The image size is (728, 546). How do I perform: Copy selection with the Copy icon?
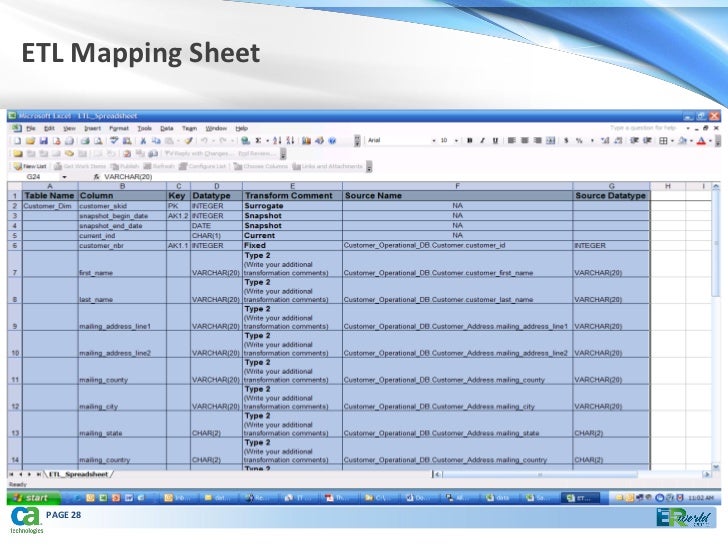click(156, 141)
